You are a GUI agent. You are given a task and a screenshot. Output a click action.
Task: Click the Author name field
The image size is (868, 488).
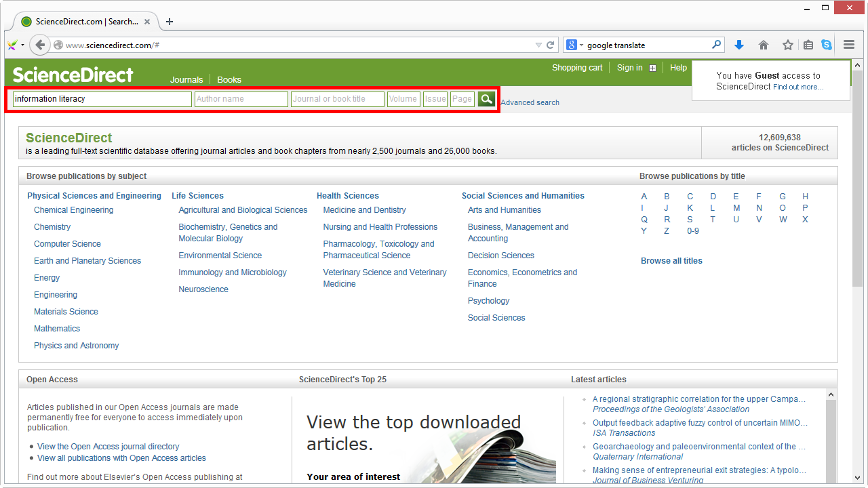point(241,99)
